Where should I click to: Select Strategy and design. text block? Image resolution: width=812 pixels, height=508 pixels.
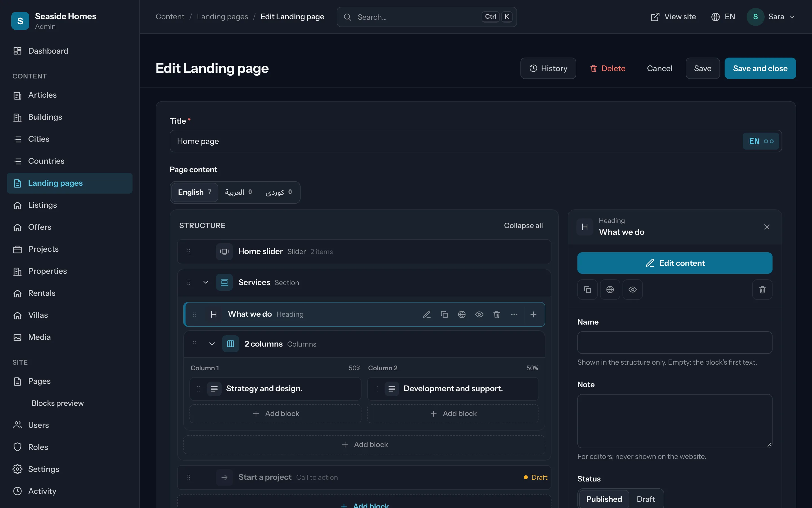tap(275, 388)
